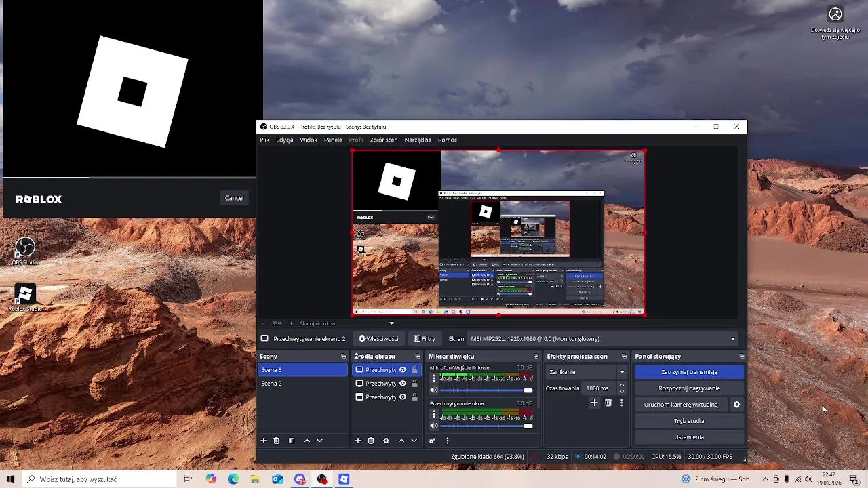868x488 pixels.
Task: Open the Widok menu
Action: coord(309,140)
